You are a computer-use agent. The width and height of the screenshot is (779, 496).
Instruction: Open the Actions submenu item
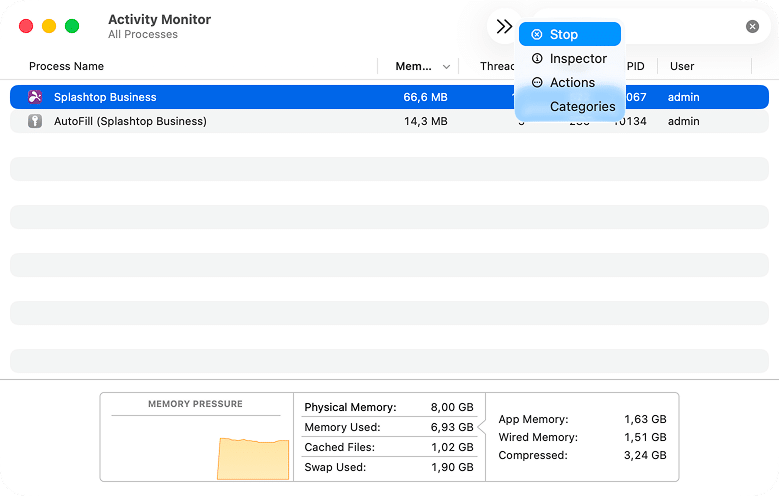pos(569,82)
